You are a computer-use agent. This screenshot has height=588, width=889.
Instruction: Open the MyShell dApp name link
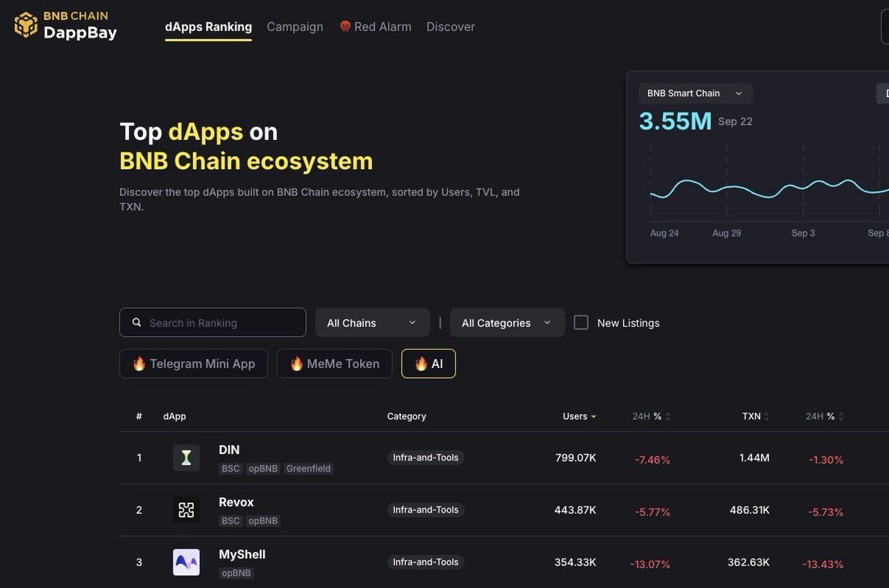click(x=242, y=554)
